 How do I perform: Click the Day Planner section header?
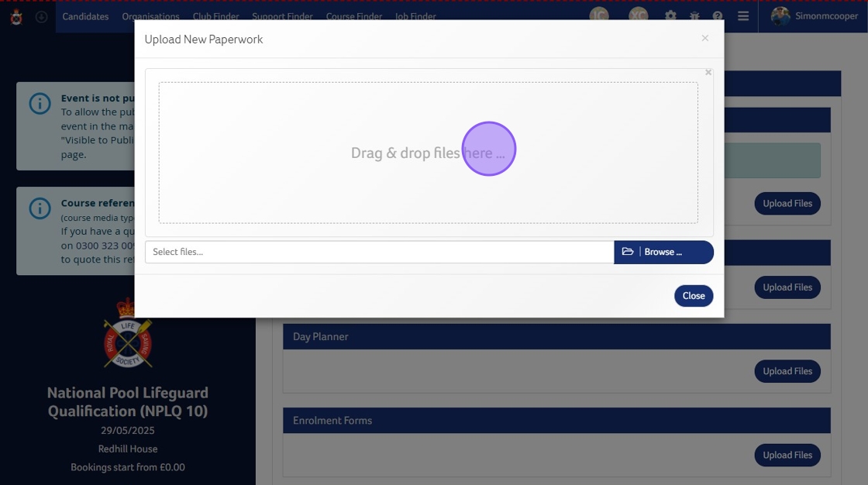click(556, 336)
